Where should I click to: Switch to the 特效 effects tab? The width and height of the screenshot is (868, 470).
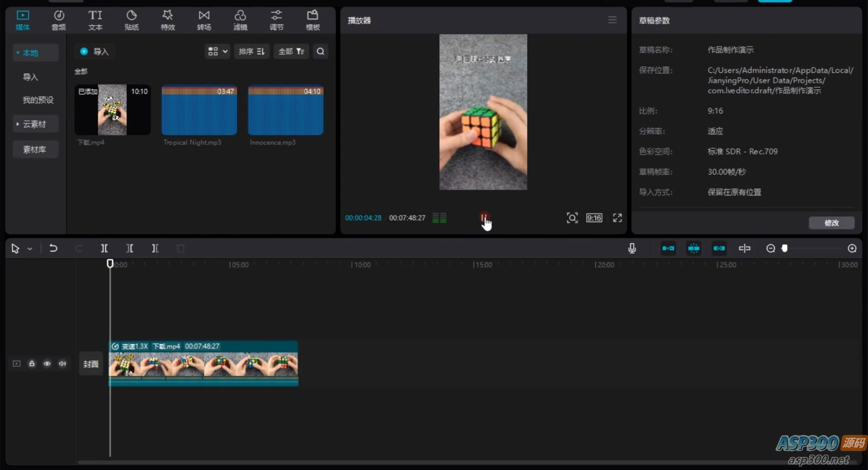coord(168,21)
